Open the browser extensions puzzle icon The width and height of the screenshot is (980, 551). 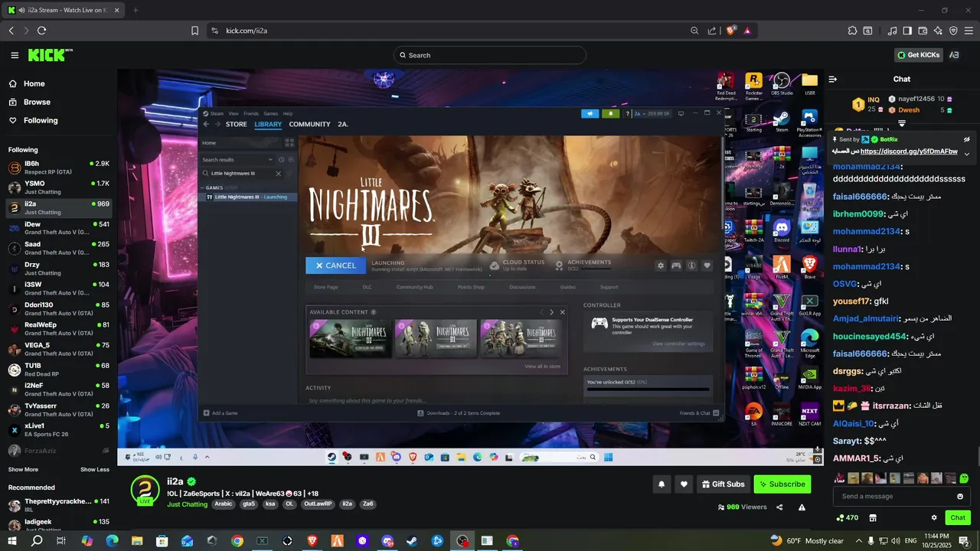click(x=852, y=31)
